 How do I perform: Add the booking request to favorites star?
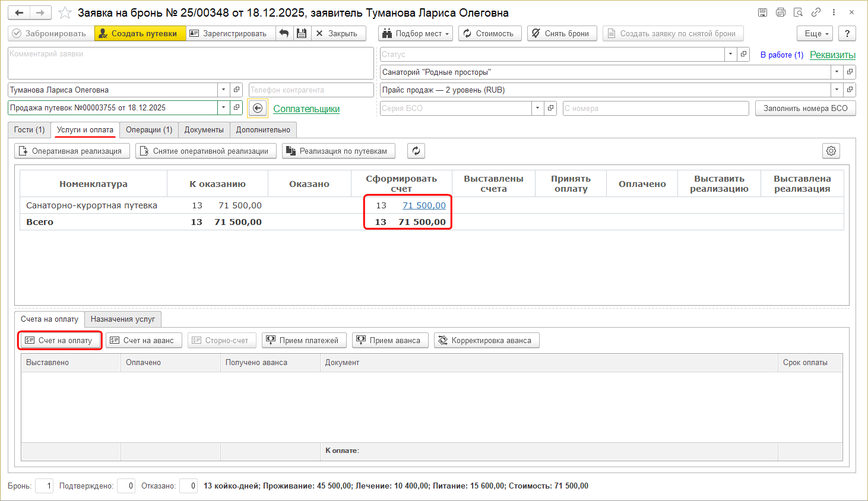(x=65, y=12)
